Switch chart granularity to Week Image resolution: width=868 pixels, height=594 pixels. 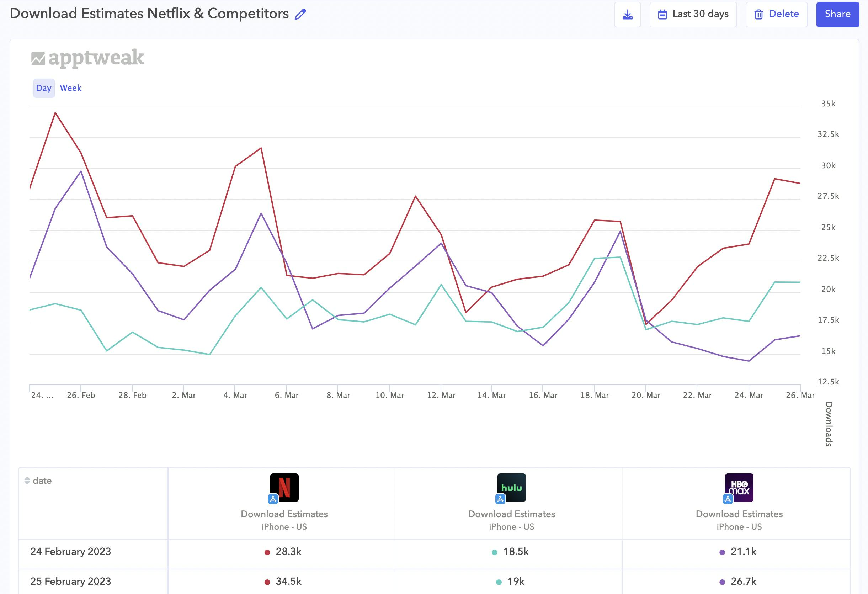click(71, 88)
